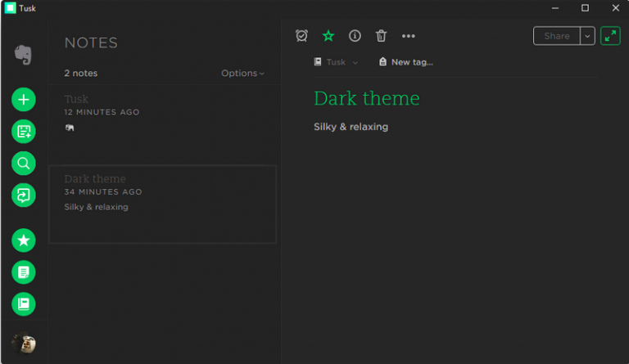The height and width of the screenshot is (364, 629).
Task: Set a reminder with alarm clock icon
Action: point(301,36)
